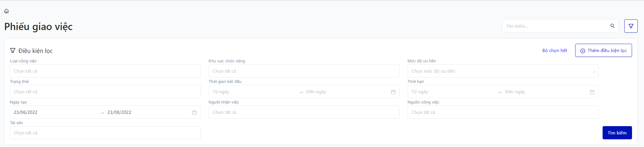Click the plus icon in Thêm điều kiện lọc

(x=583, y=51)
